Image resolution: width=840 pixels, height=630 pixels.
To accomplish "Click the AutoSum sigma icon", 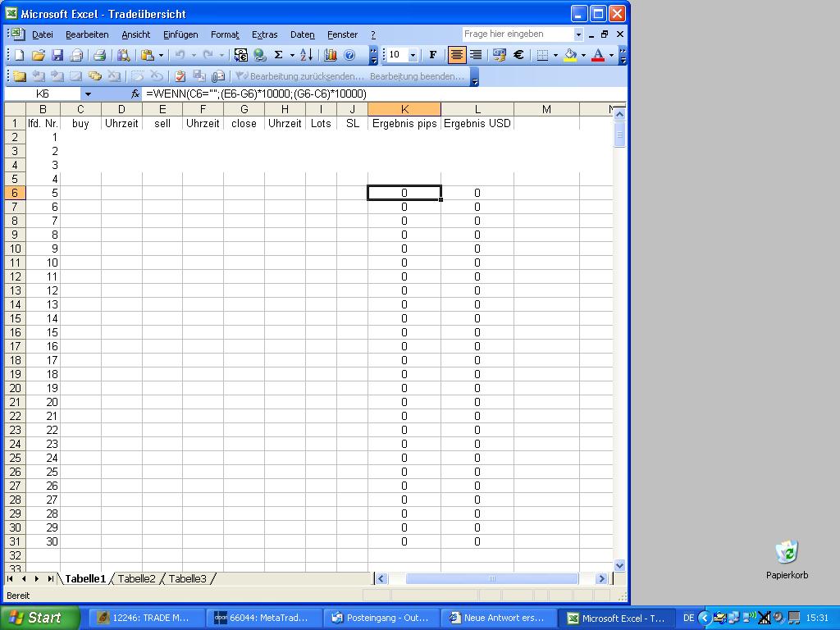I will click(279, 55).
